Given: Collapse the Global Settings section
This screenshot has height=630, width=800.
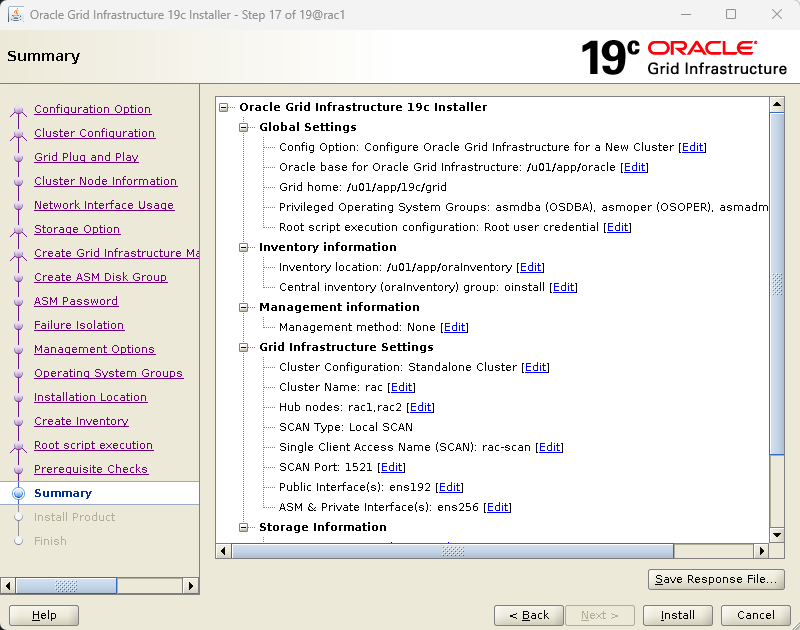Looking at the screenshot, I should pos(243,127).
